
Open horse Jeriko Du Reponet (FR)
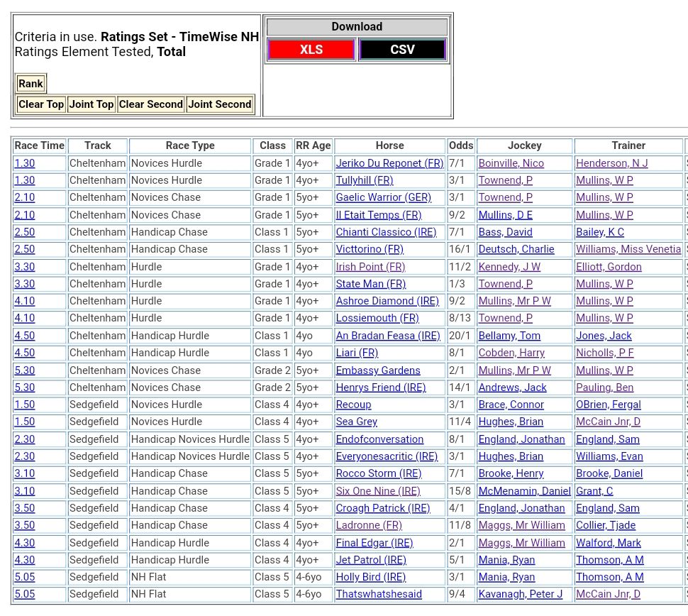point(389,163)
